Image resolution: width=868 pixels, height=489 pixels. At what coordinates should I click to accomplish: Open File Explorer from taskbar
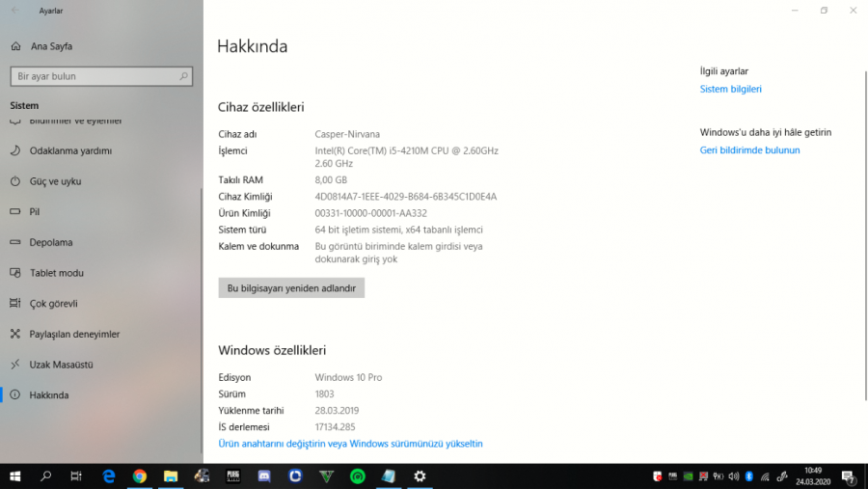tap(171, 476)
